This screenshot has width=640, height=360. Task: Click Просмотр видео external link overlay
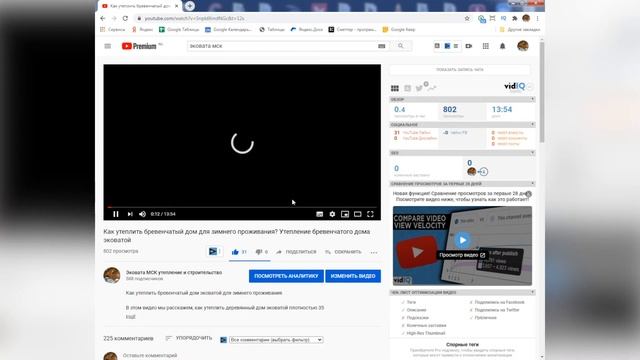click(462, 255)
